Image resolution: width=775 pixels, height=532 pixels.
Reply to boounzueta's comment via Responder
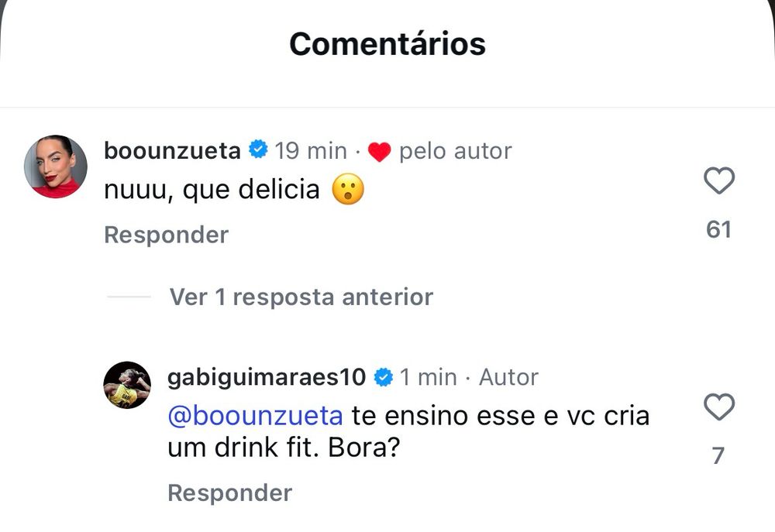pyautogui.click(x=166, y=235)
